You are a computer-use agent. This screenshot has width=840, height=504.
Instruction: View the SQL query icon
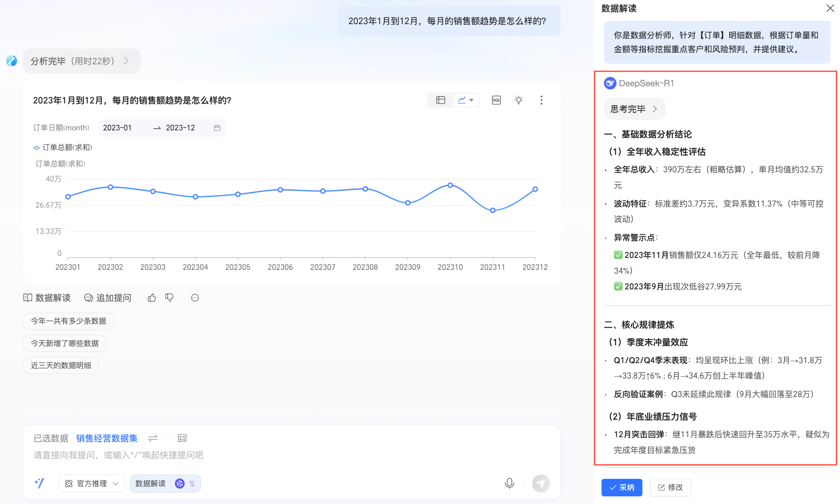(496, 100)
